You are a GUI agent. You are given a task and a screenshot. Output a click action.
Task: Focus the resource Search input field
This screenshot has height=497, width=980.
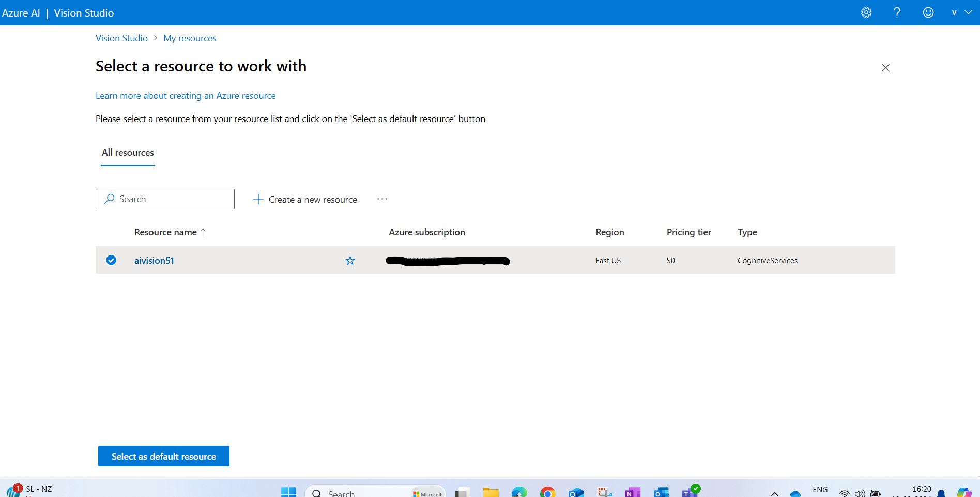[x=165, y=199]
